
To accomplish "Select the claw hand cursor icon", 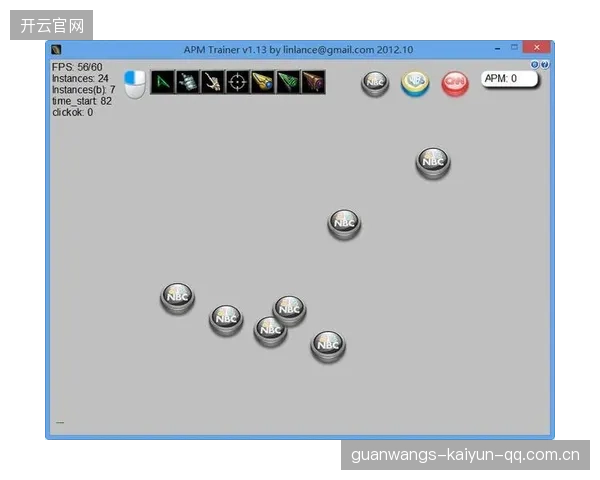I will point(212,82).
